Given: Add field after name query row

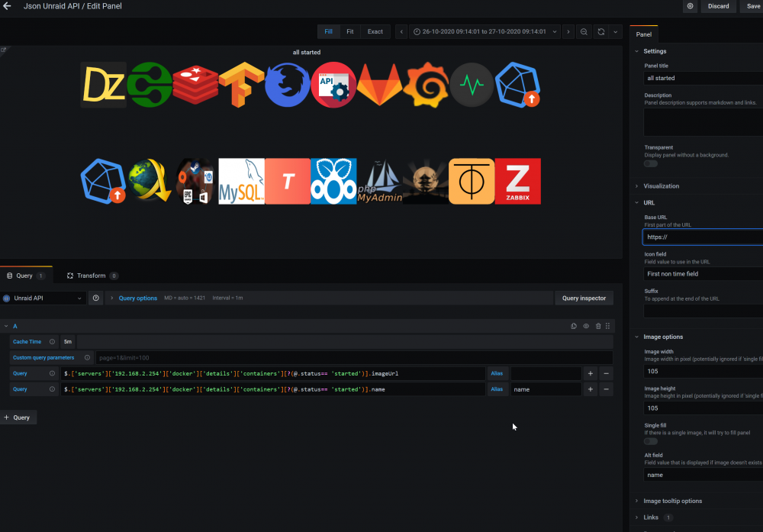Looking at the screenshot, I should pos(591,389).
